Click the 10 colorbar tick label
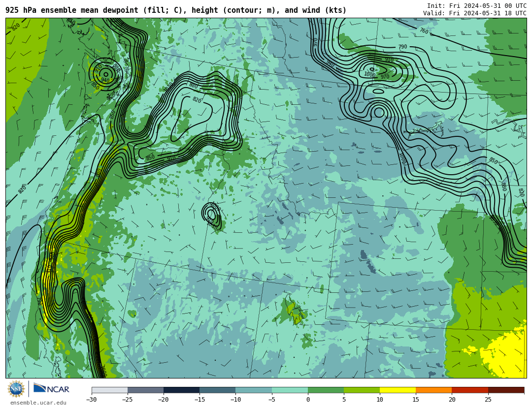This screenshot has width=532, height=409. coord(380,400)
